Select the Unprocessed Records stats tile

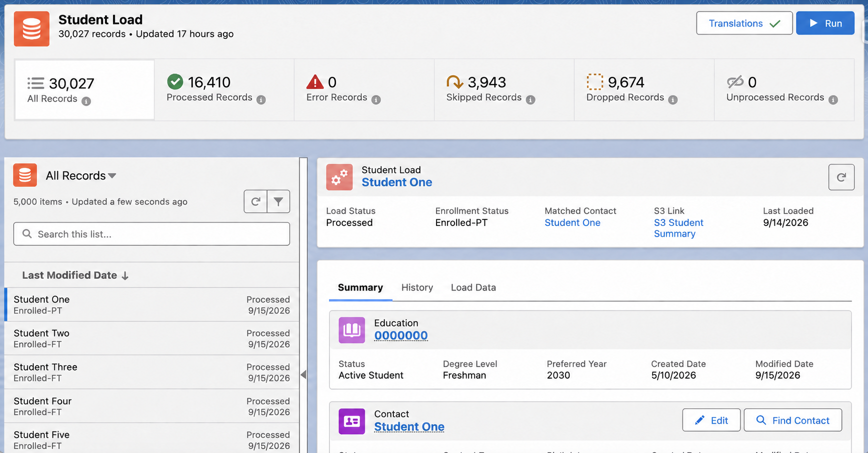point(784,90)
